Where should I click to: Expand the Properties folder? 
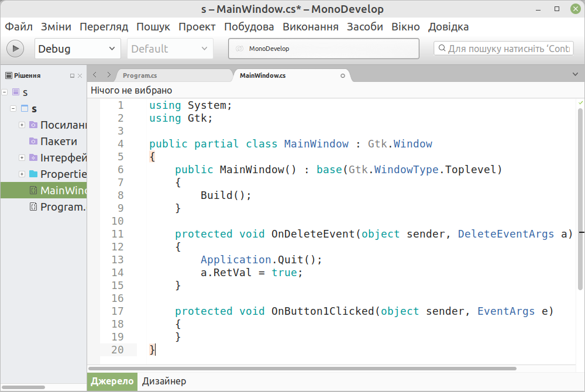[22, 174]
